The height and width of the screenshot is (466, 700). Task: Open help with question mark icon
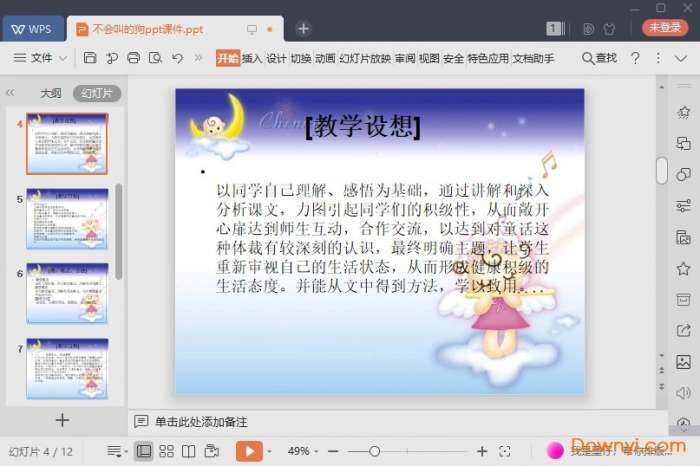(x=635, y=58)
